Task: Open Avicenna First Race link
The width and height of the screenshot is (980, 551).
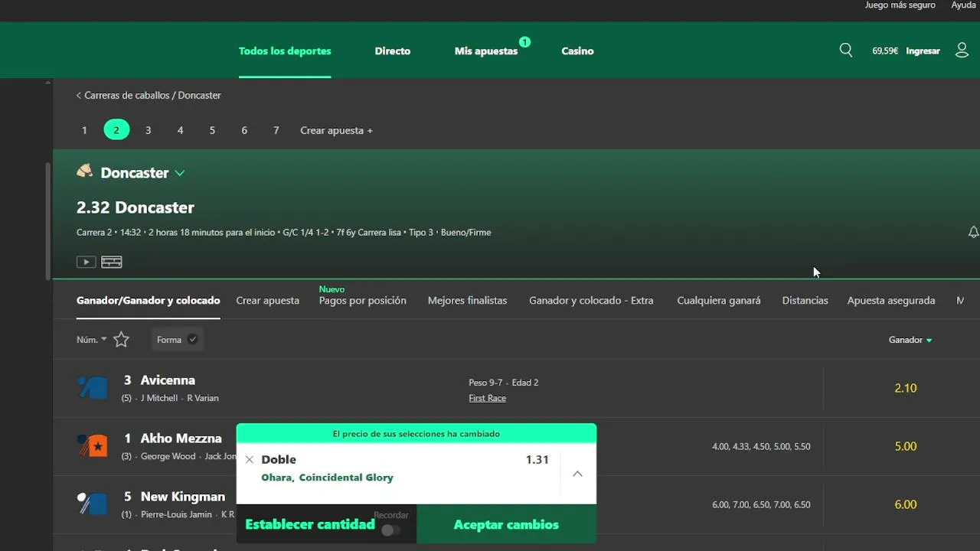Action: click(488, 398)
